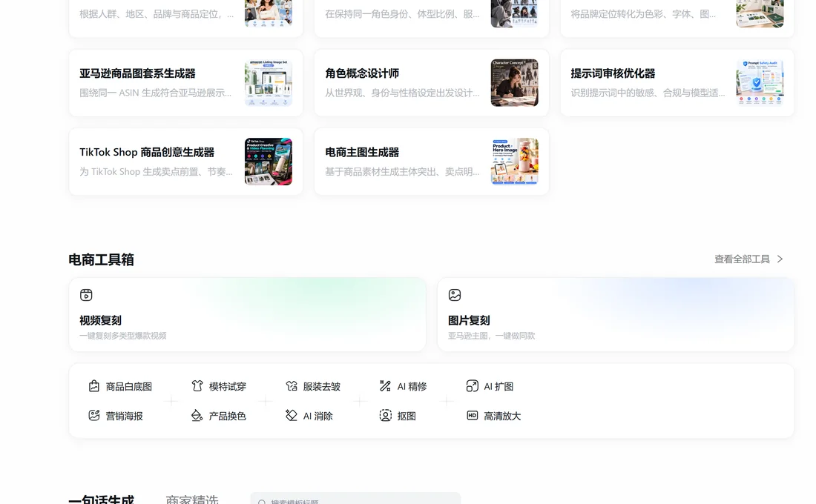The image size is (816, 504).
Task: Choose the 营销海报 icon
Action: coord(93,416)
